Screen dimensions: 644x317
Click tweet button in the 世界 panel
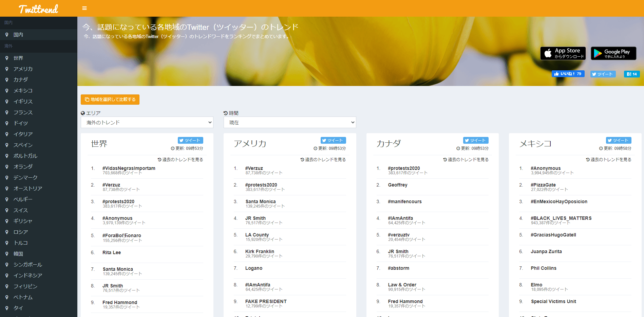(190, 140)
